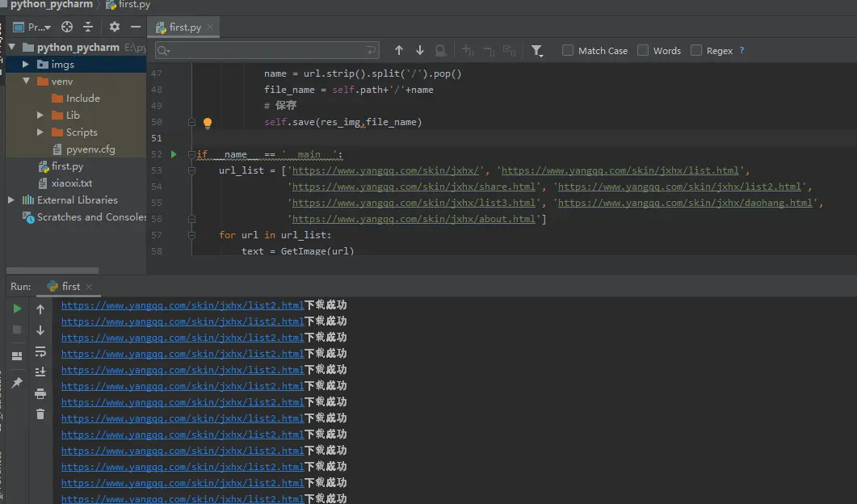
Task: Click the yellow lightbulb intention icon
Action: pyautogui.click(x=207, y=123)
